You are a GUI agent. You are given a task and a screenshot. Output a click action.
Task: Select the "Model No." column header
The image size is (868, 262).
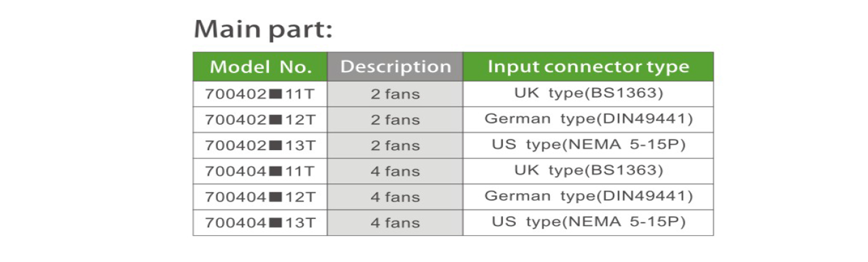click(261, 67)
